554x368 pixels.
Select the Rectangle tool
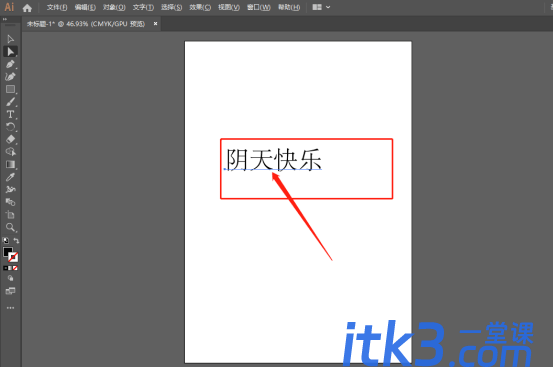[x=10, y=89]
